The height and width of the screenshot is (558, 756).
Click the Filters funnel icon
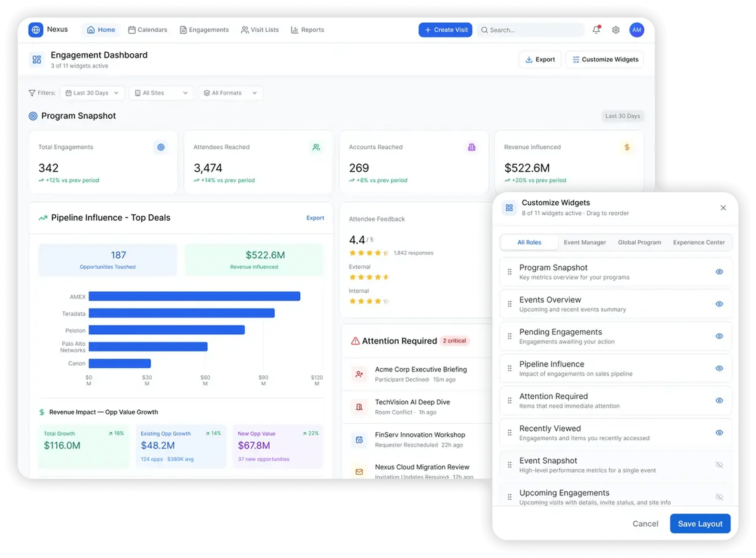coord(32,93)
